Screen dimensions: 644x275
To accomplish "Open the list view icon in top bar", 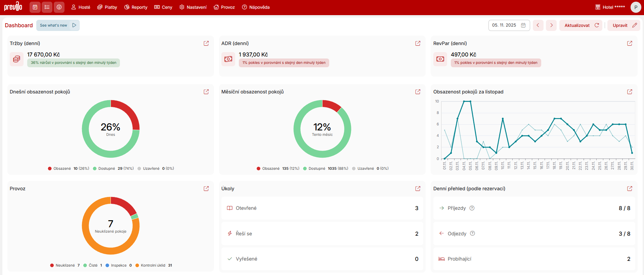I will (47, 7).
